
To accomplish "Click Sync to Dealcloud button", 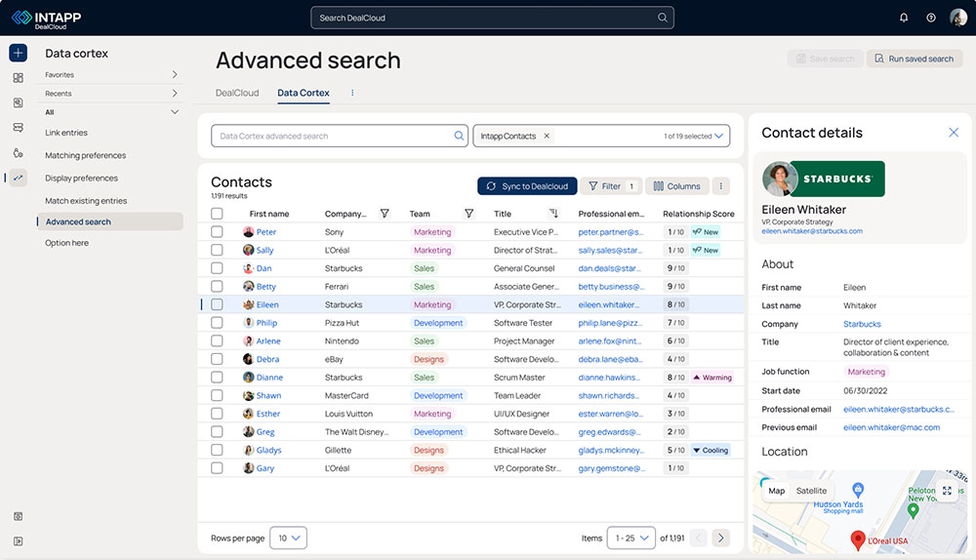I will pyautogui.click(x=527, y=186).
